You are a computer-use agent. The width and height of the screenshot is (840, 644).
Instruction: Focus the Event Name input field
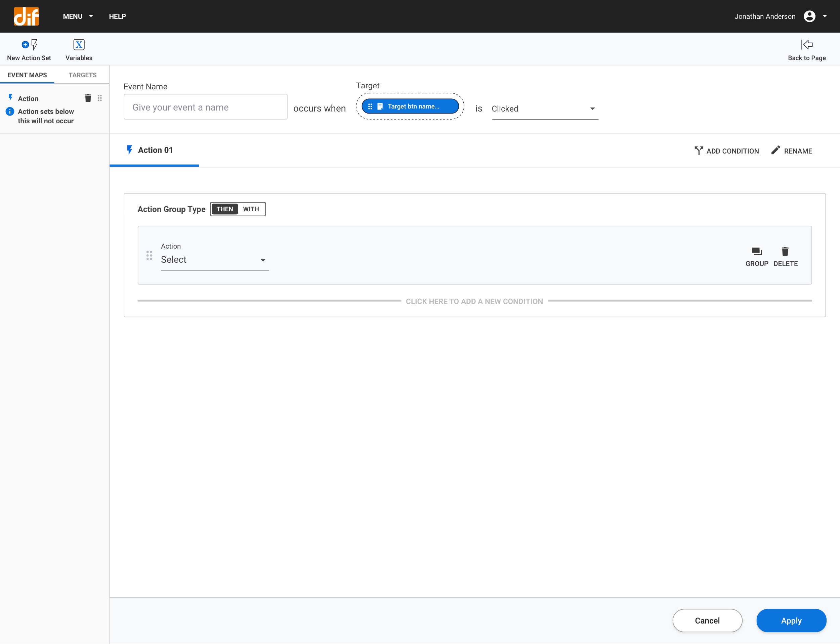[206, 107]
